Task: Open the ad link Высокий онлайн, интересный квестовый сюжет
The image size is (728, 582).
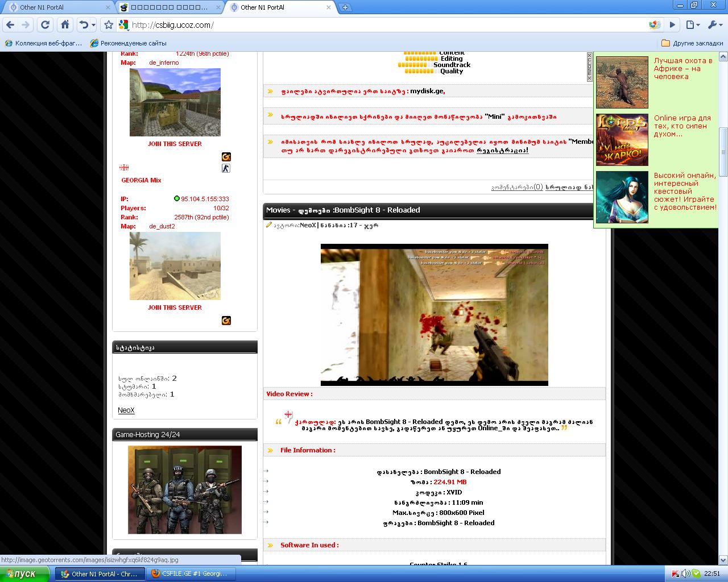Action: 685,192
